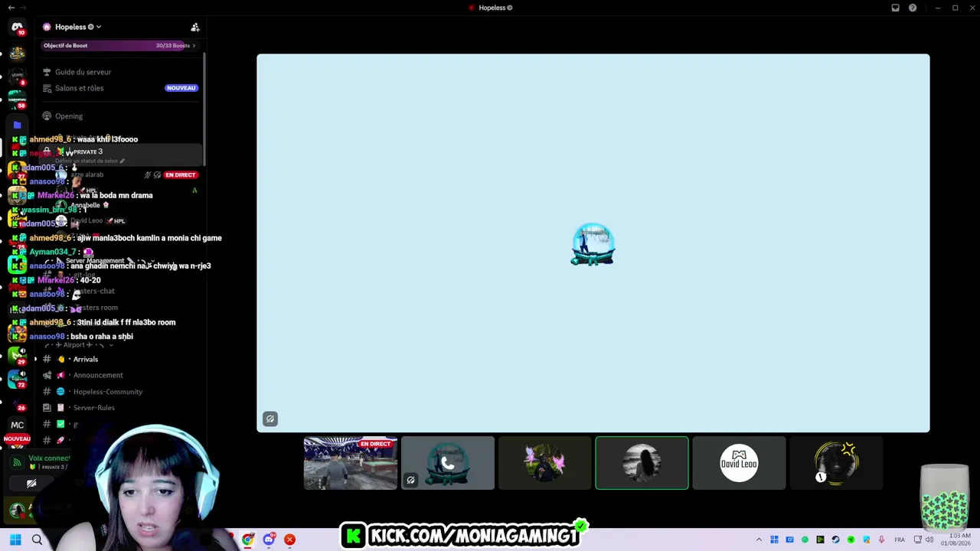Open the server with the 72 badge

17,378
